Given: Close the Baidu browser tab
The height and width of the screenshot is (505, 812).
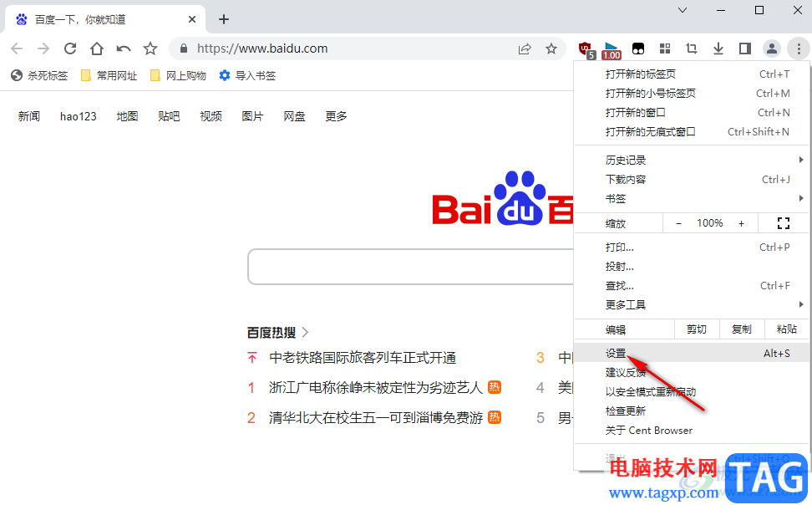Looking at the screenshot, I should pos(191,19).
